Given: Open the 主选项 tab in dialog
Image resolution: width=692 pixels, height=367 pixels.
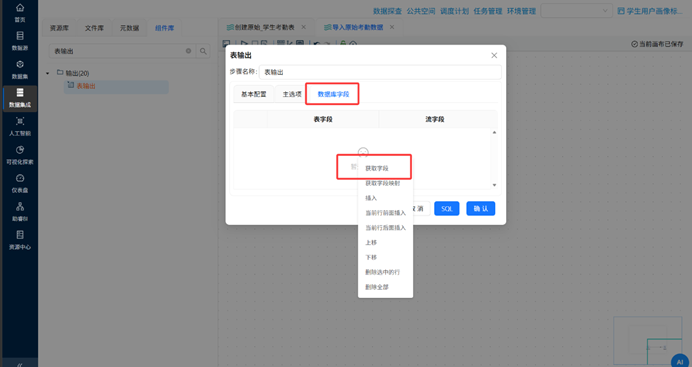Looking at the screenshot, I should [292, 94].
